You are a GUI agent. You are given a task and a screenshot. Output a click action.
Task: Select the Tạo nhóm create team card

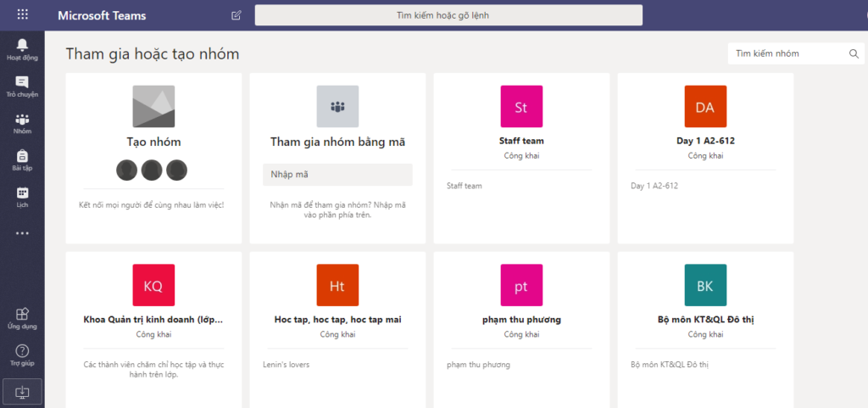click(153, 142)
